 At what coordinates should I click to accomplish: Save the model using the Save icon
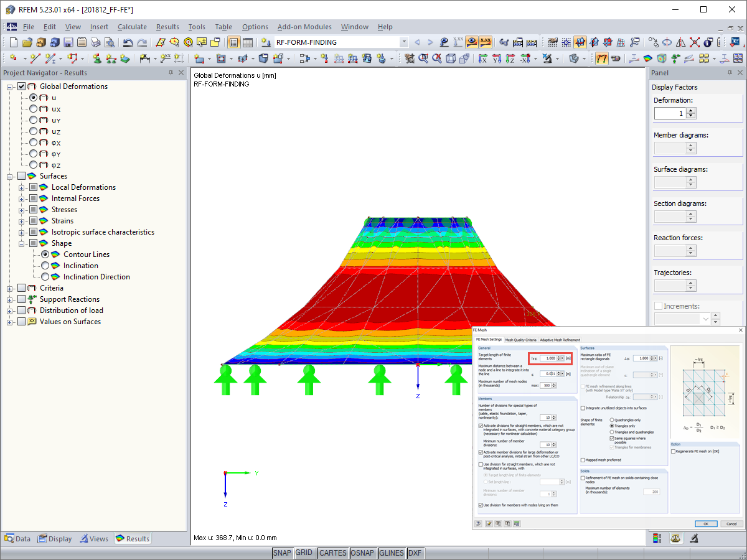coord(68,42)
